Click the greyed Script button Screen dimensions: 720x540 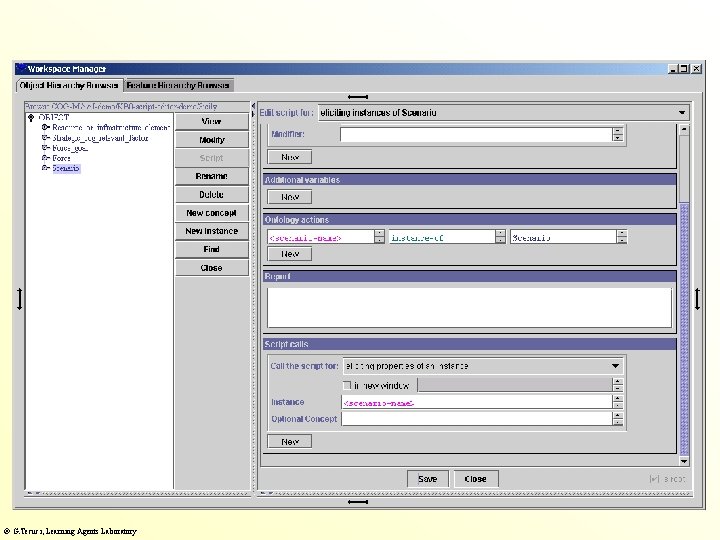coord(212,158)
